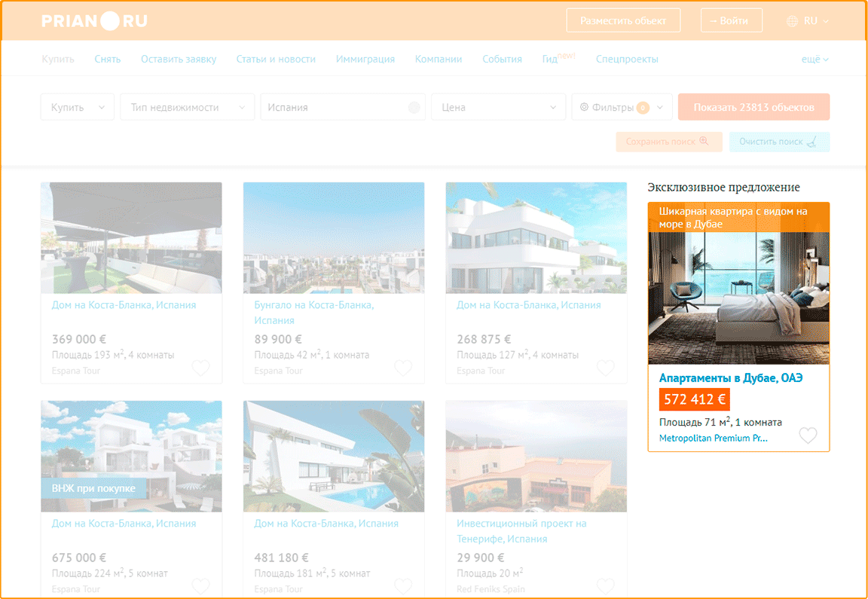Heart the Tenerife investment project listing

coord(605,585)
